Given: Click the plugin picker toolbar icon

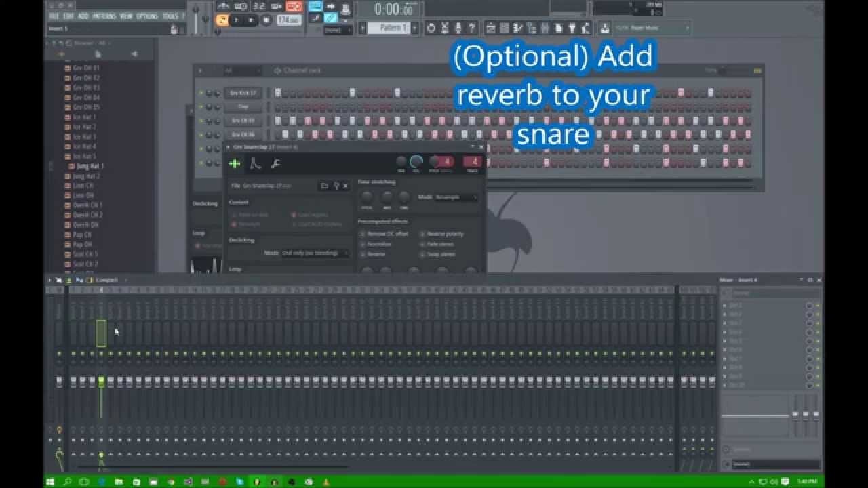Looking at the screenshot, I should pos(572,28).
